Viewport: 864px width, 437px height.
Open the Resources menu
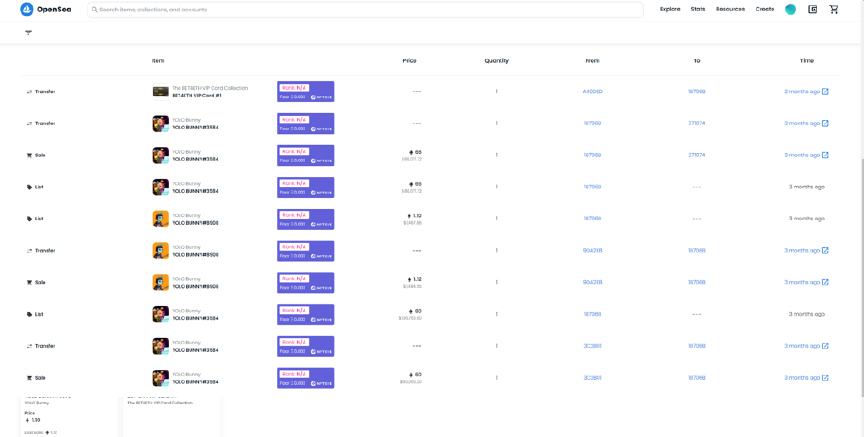tap(730, 9)
